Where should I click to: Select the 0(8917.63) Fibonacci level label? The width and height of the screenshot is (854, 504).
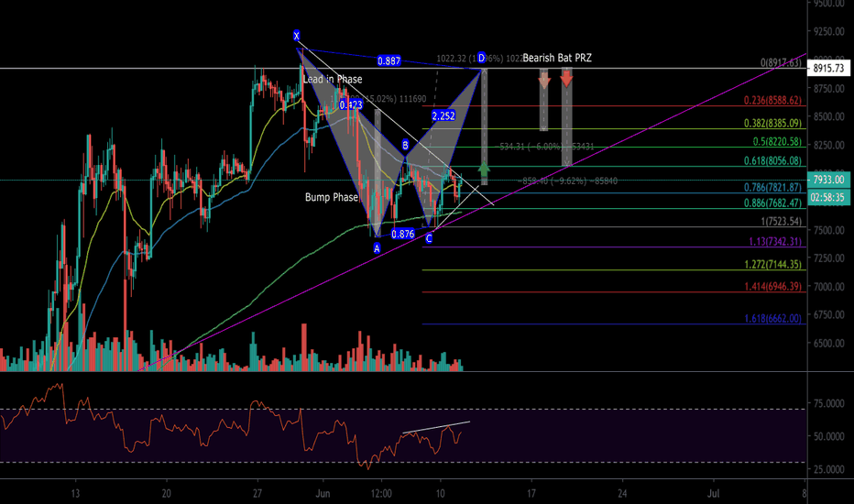pos(782,62)
